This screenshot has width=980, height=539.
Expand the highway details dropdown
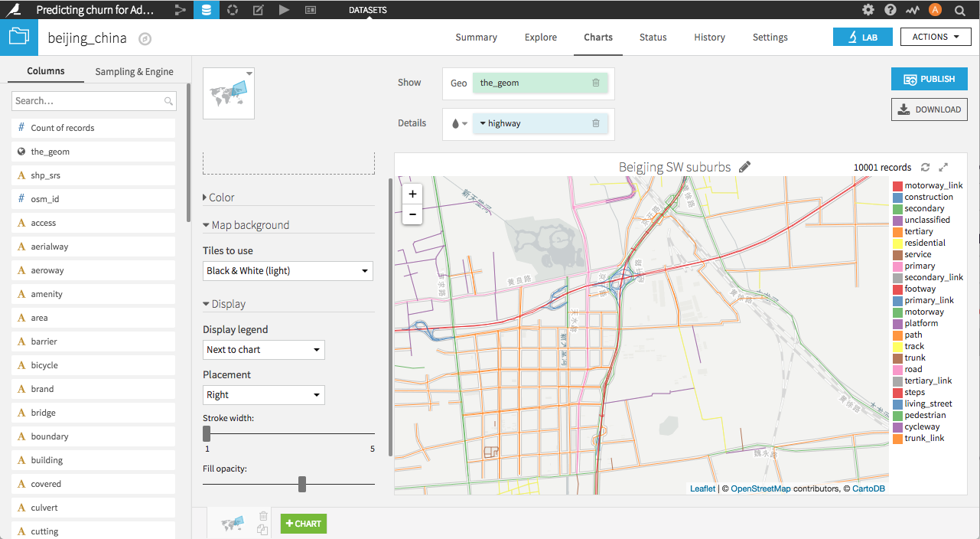coord(483,122)
